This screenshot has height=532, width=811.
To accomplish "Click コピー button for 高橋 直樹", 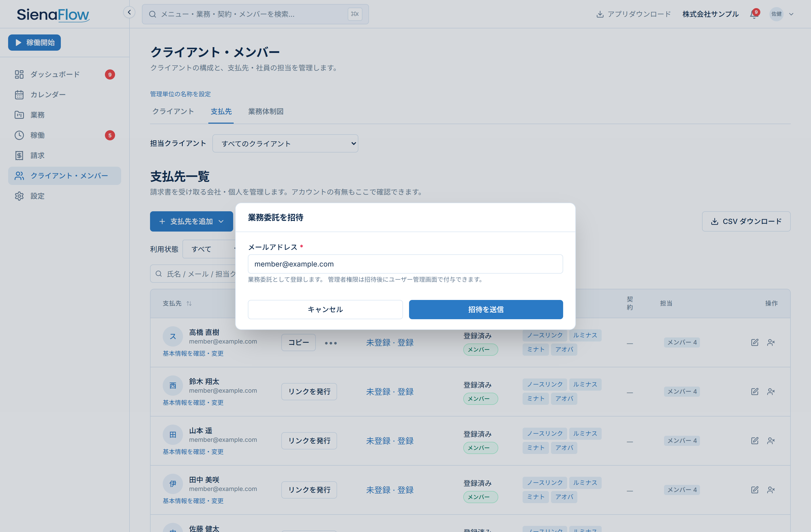I will tap(299, 342).
